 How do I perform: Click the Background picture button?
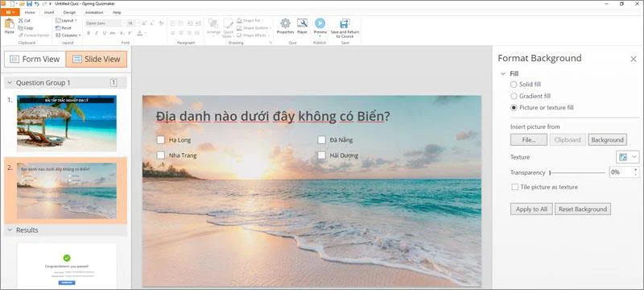coord(608,139)
